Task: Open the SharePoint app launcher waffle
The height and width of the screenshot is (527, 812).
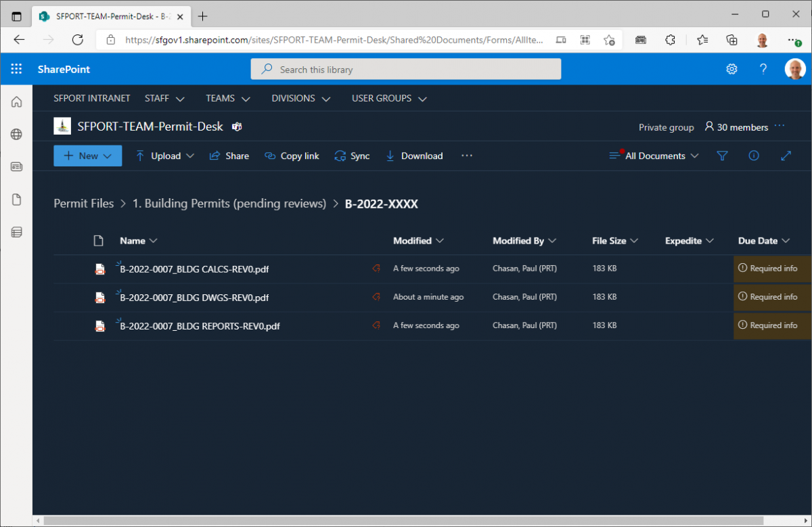Action: coord(16,69)
